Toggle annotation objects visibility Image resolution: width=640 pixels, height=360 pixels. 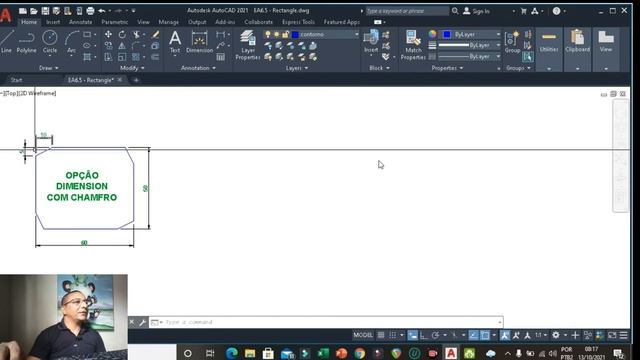click(x=505, y=335)
